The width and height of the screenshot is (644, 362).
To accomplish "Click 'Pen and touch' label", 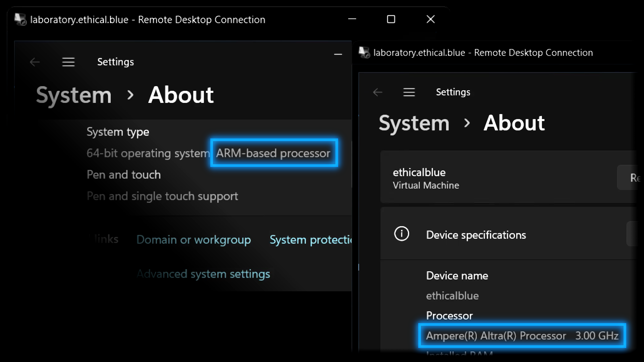I will point(124,175).
